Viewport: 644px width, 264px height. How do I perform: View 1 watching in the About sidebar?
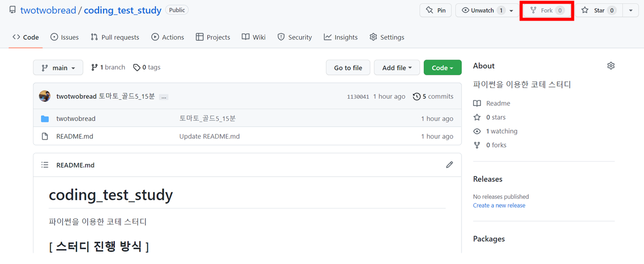pyautogui.click(x=496, y=131)
